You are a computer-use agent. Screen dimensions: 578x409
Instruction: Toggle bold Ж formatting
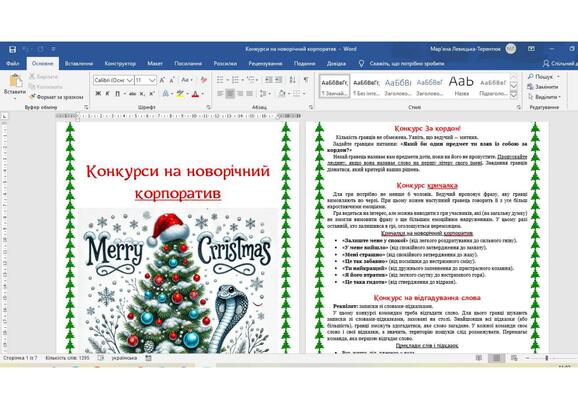pyautogui.click(x=98, y=94)
